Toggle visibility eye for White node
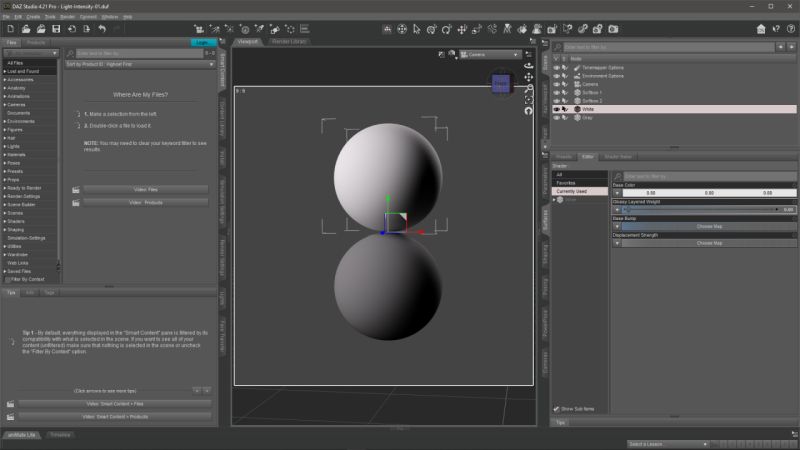Image resolution: width=800 pixels, height=450 pixels. point(557,109)
